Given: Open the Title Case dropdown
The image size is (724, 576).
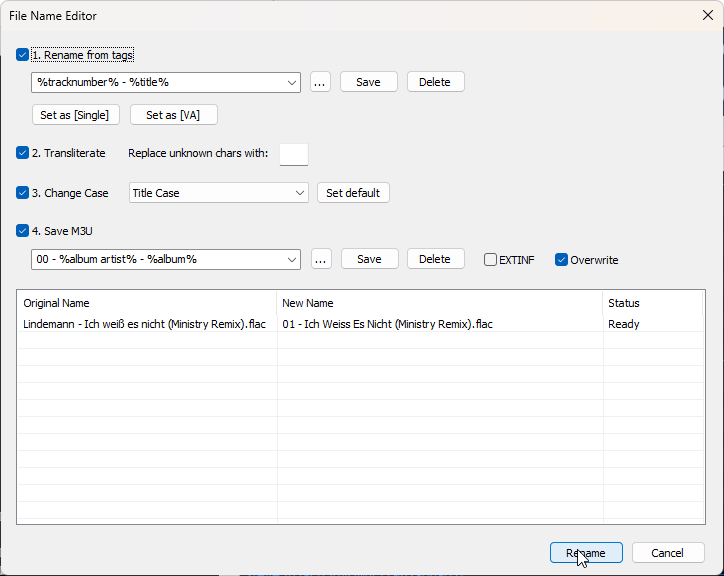Looking at the screenshot, I should click(300, 193).
